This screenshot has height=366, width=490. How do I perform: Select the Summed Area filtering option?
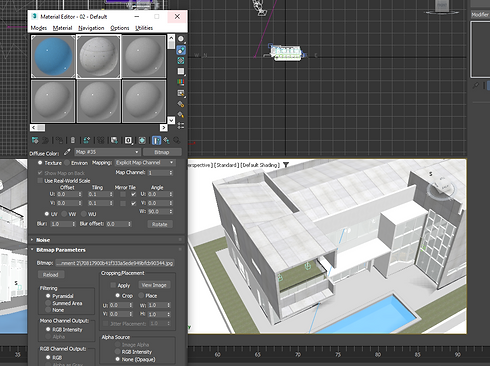[x=48, y=303]
